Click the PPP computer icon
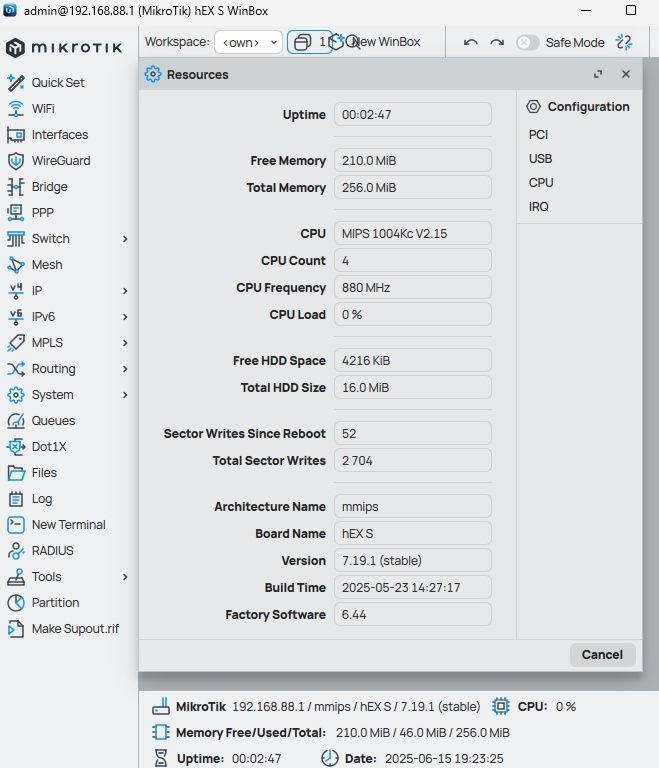The image size is (659, 768). (x=16, y=213)
